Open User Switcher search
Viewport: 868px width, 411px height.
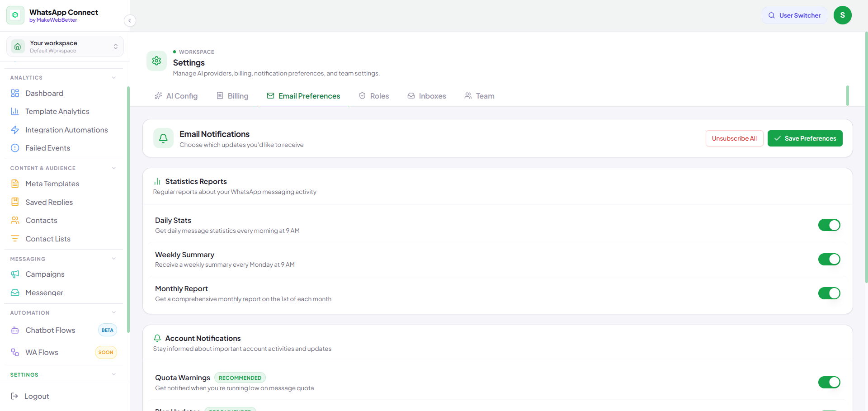[794, 15]
